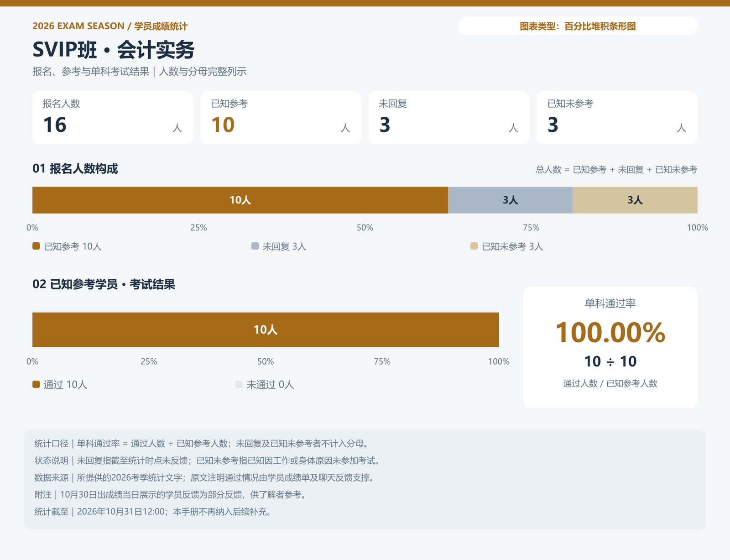
Task: Click the 单科通过率 card title
Action: coord(610,303)
